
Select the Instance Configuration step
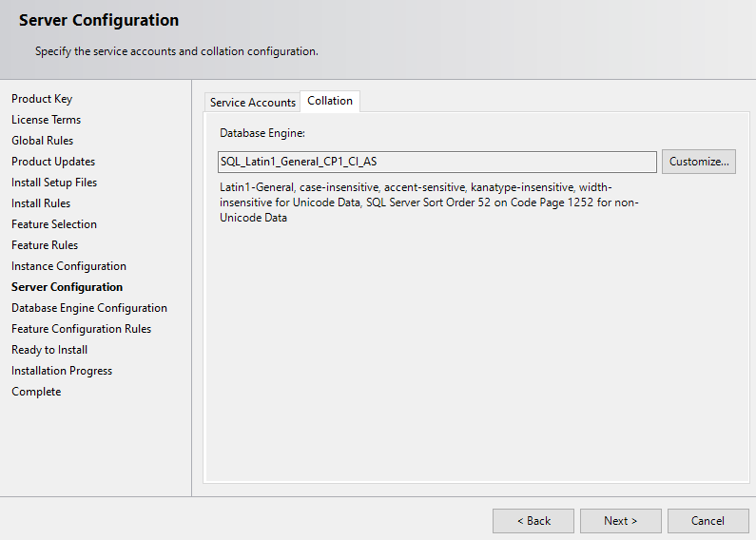(68, 266)
